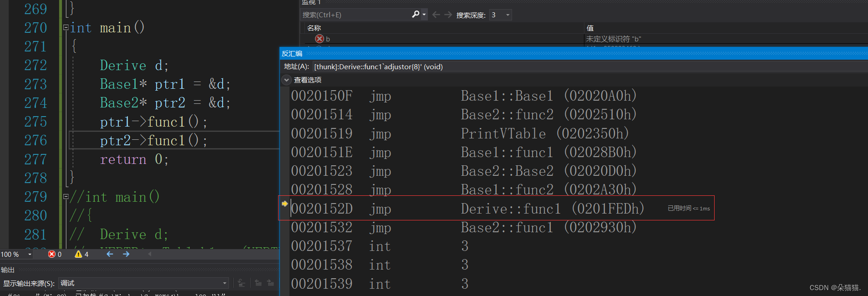Click code line 'ptr2->func1();'

coord(154,141)
